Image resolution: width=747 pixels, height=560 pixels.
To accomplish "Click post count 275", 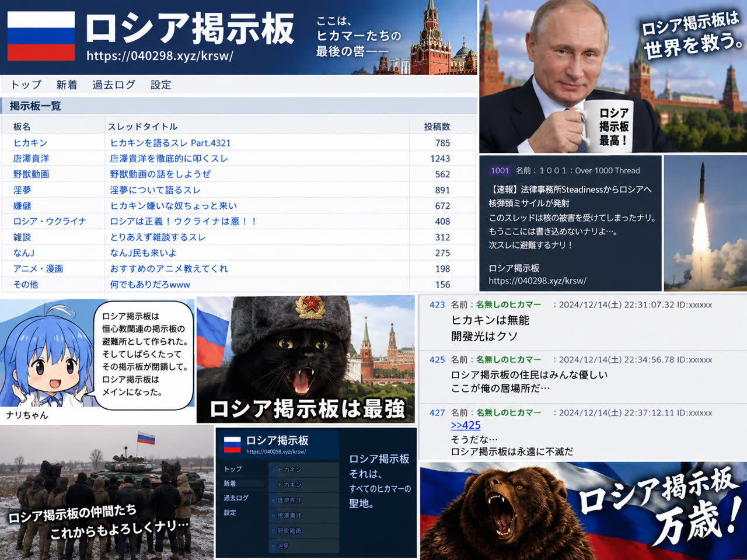I will tap(442, 253).
